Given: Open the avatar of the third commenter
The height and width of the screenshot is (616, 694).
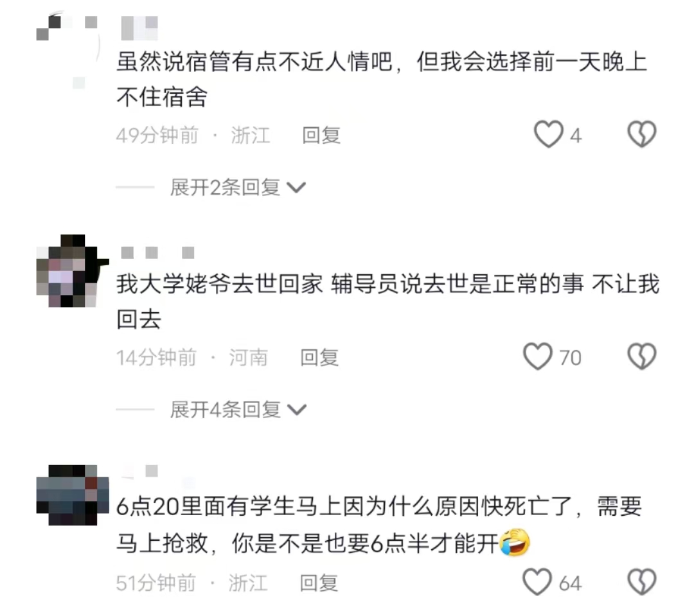Looking at the screenshot, I should (73, 495).
